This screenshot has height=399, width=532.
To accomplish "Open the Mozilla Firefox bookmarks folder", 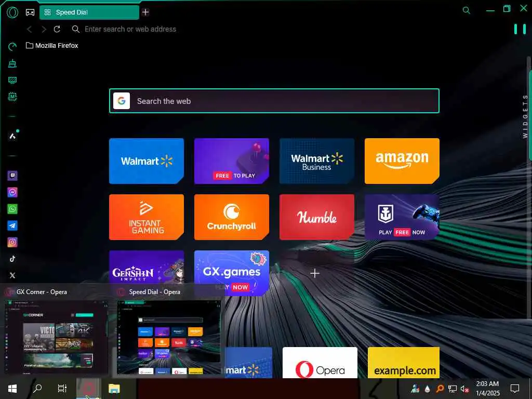I will (52, 46).
